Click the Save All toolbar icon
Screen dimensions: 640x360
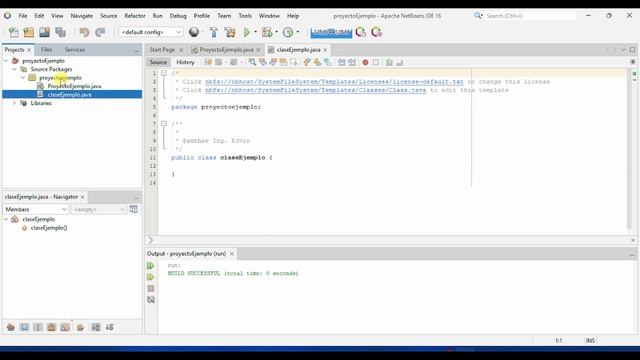click(61, 32)
